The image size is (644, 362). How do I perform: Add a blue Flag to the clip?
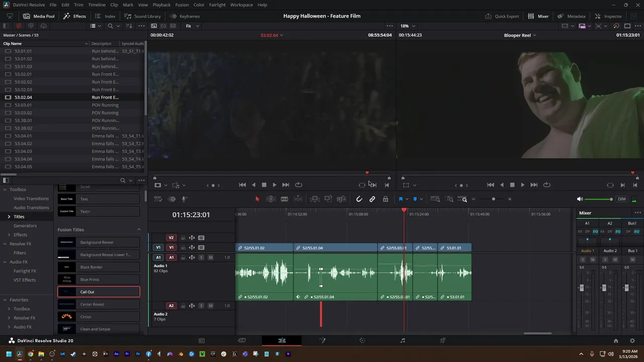(401, 199)
